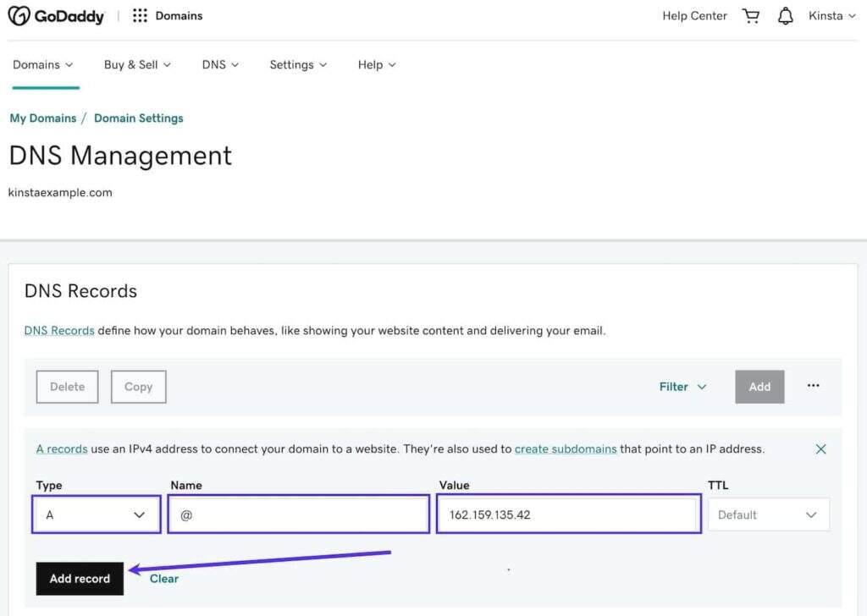View notifications bell
This screenshot has width=867, height=616.
click(x=786, y=16)
